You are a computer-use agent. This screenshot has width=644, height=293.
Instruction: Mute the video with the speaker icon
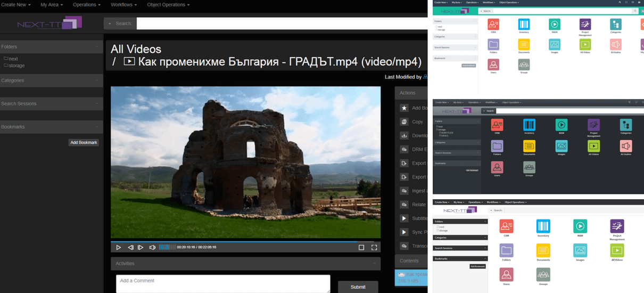[152, 247]
